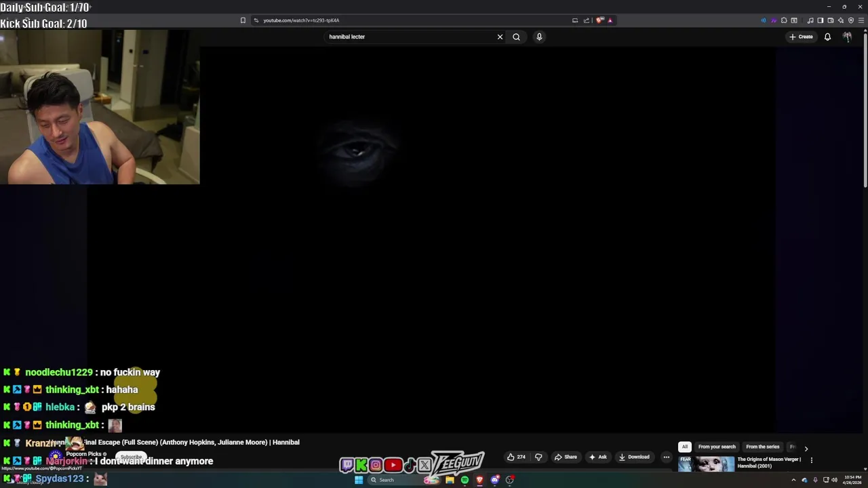Open the Windows Start menu

[x=359, y=480]
